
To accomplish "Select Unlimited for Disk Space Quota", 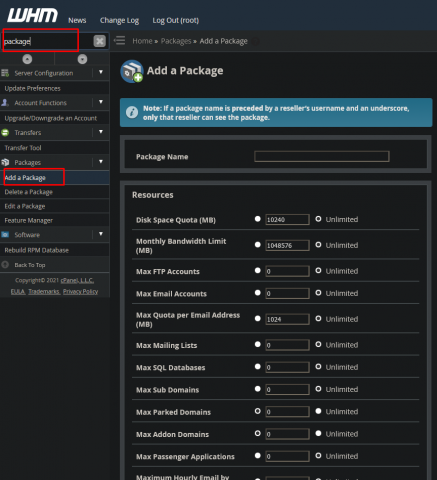I will coord(318,219).
